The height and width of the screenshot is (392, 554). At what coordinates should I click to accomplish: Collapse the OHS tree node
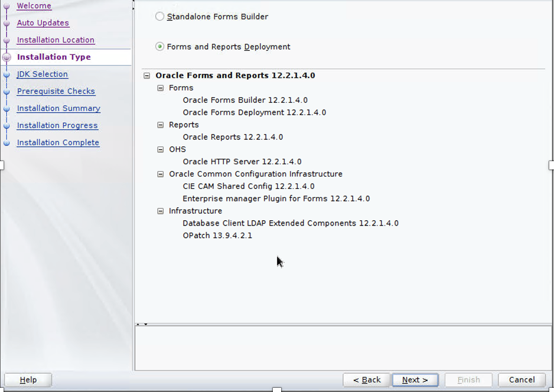tap(160, 149)
